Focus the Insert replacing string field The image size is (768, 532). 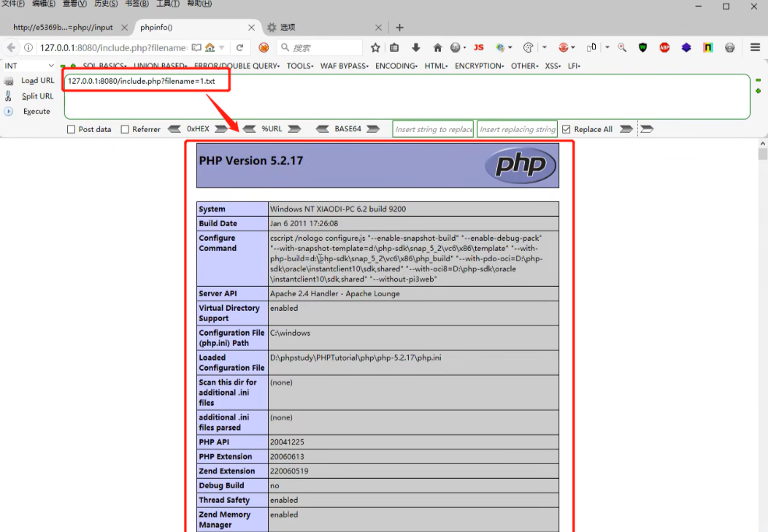tap(517, 129)
